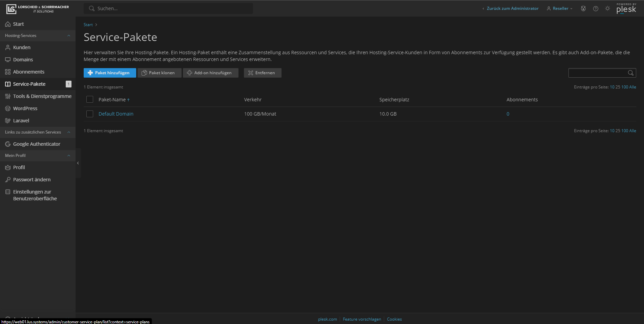This screenshot has height=324, width=644.
Task: Sort the list by Paket-Name column
Action: click(x=112, y=100)
